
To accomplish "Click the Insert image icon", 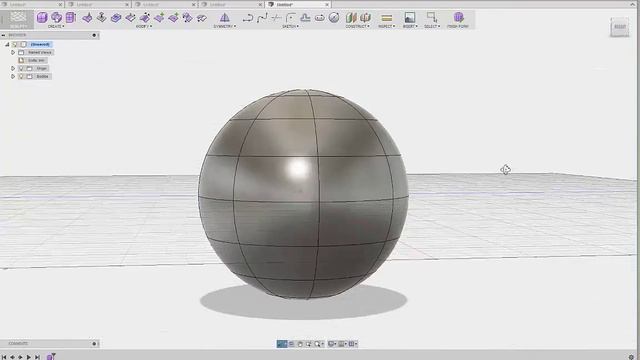I will pyautogui.click(x=409, y=18).
